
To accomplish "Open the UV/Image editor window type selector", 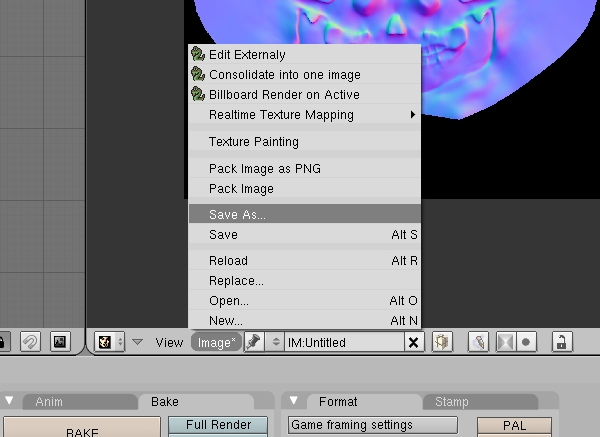I will pyautogui.click(x=109, y=342).
